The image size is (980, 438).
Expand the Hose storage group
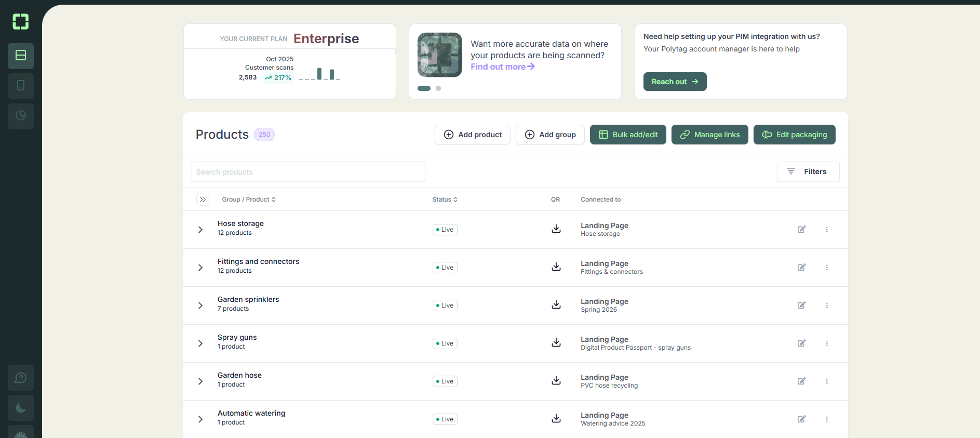click(x=200, y=230)
